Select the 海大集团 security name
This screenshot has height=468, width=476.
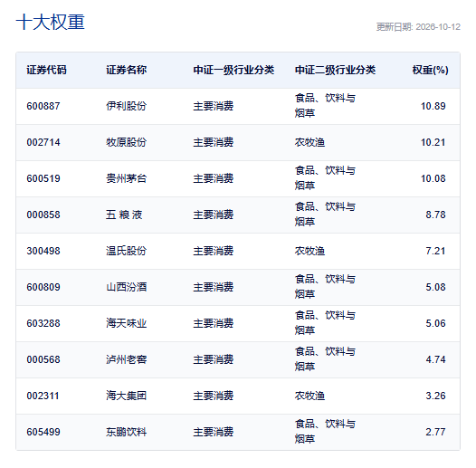tap(127, 396)
